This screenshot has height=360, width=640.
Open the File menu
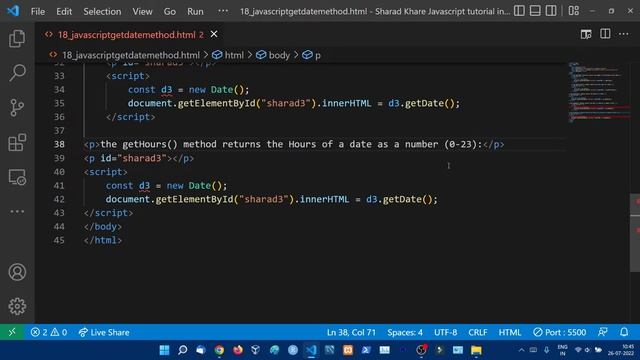(38, 11)
